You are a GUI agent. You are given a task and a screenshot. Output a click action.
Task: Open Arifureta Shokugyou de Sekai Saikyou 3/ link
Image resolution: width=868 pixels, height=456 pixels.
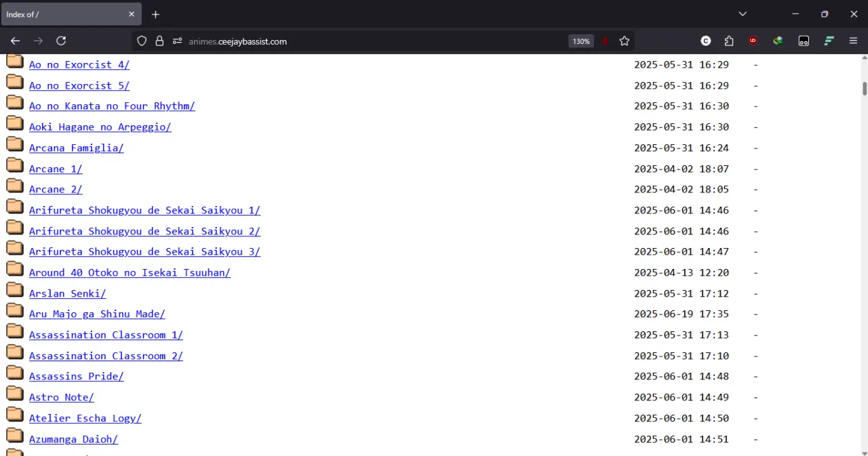click(144, 252)
